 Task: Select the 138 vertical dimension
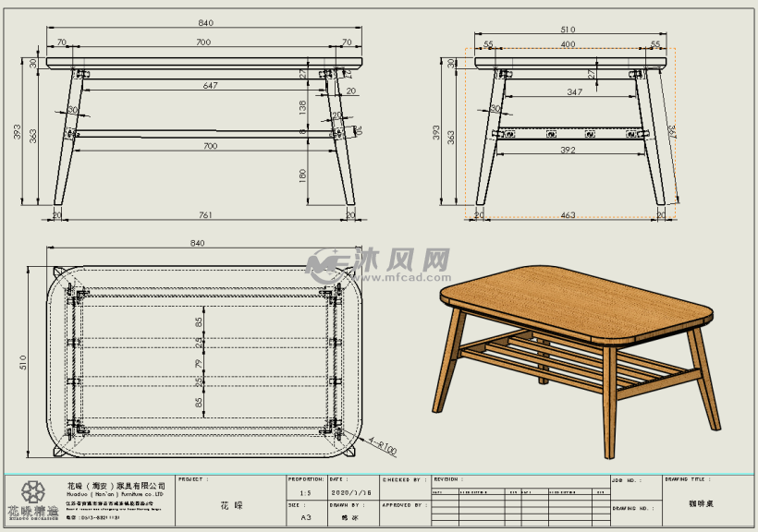[x=302, y=107]
